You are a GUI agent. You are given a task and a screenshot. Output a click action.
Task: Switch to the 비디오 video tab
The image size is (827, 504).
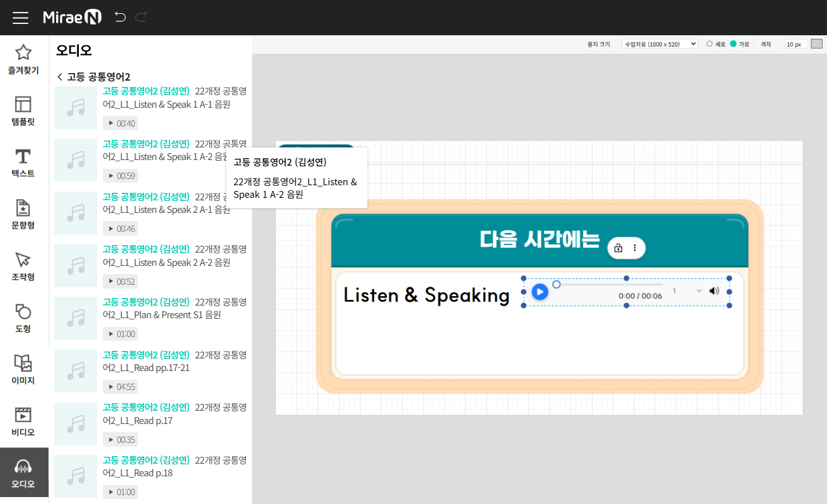[23, 421]
